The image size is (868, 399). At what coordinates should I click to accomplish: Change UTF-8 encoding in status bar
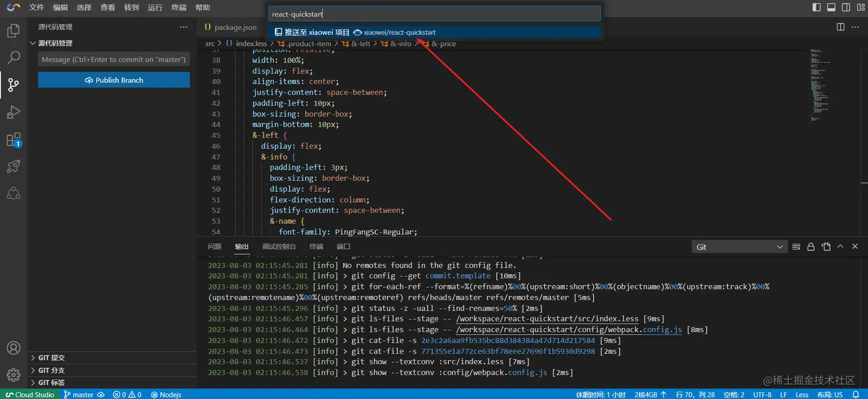(762, 394)
